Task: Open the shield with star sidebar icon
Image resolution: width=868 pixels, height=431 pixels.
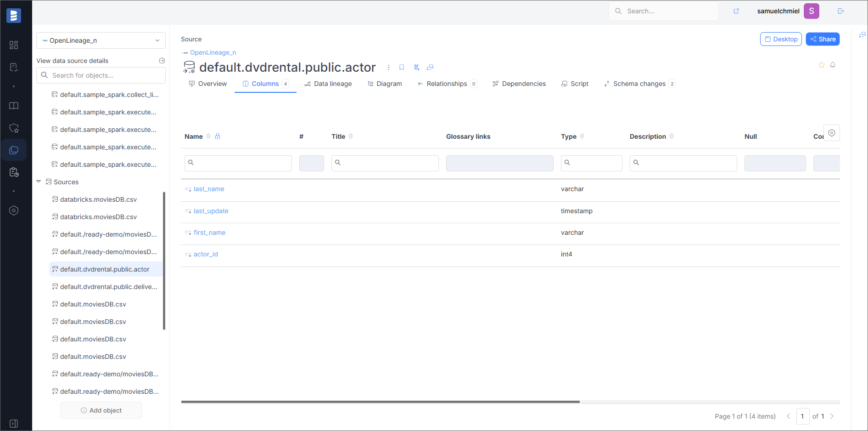Action: (14, 128)
